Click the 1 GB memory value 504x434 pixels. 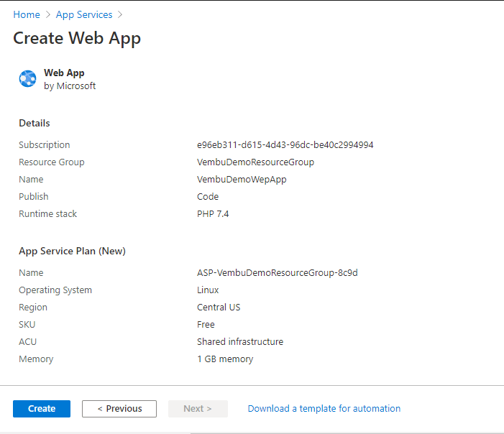pyautogui.click(x=225, y=359)
